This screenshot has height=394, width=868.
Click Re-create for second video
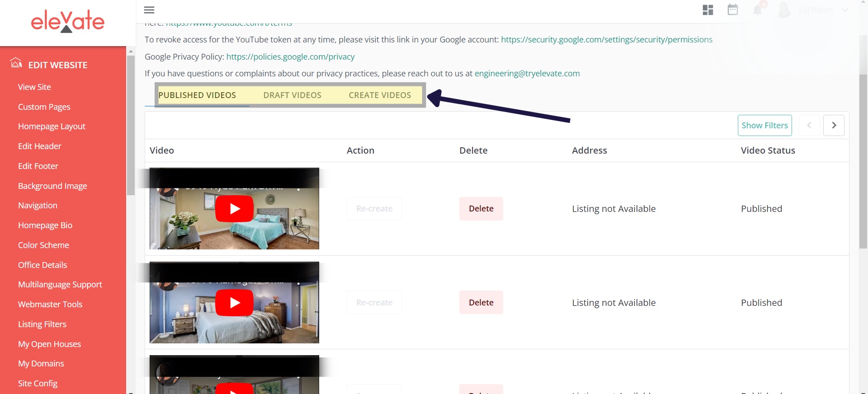click(374, 303)
